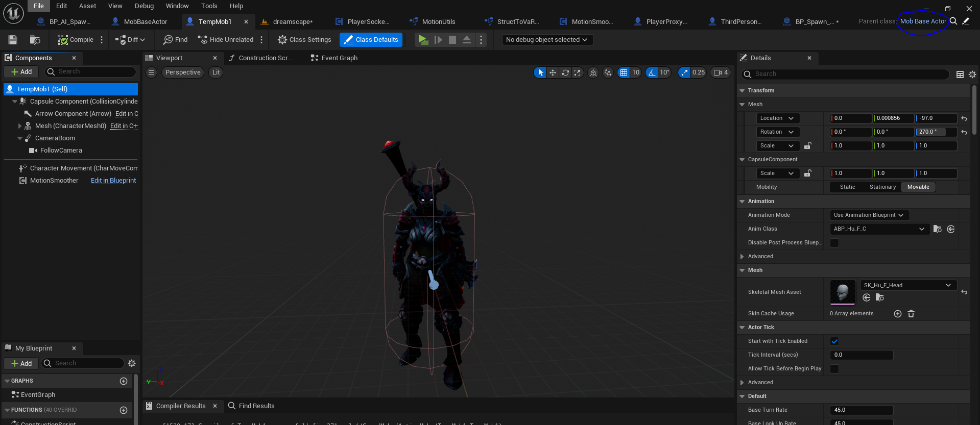Start Play simulation with the green play button

tap(423, 40)
